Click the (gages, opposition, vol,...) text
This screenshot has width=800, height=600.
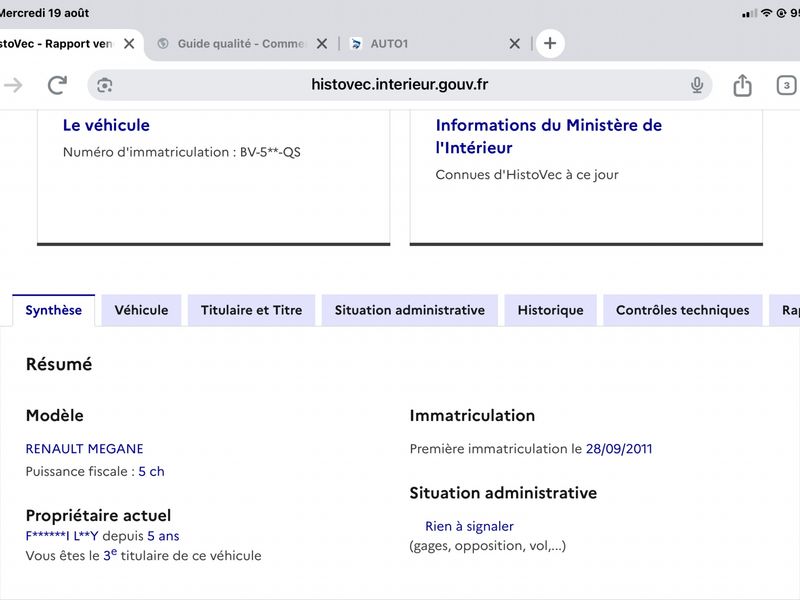487,546
